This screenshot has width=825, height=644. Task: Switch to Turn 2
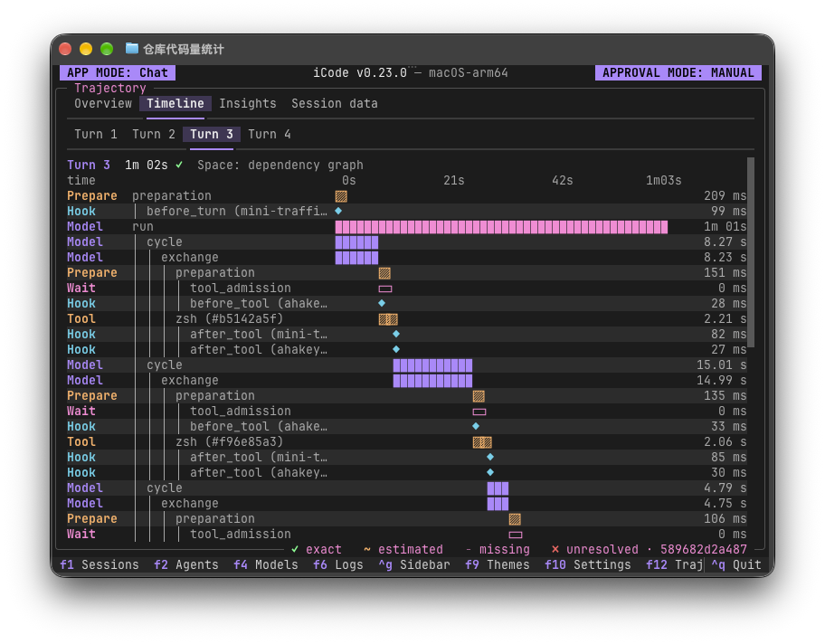(154, 134)
